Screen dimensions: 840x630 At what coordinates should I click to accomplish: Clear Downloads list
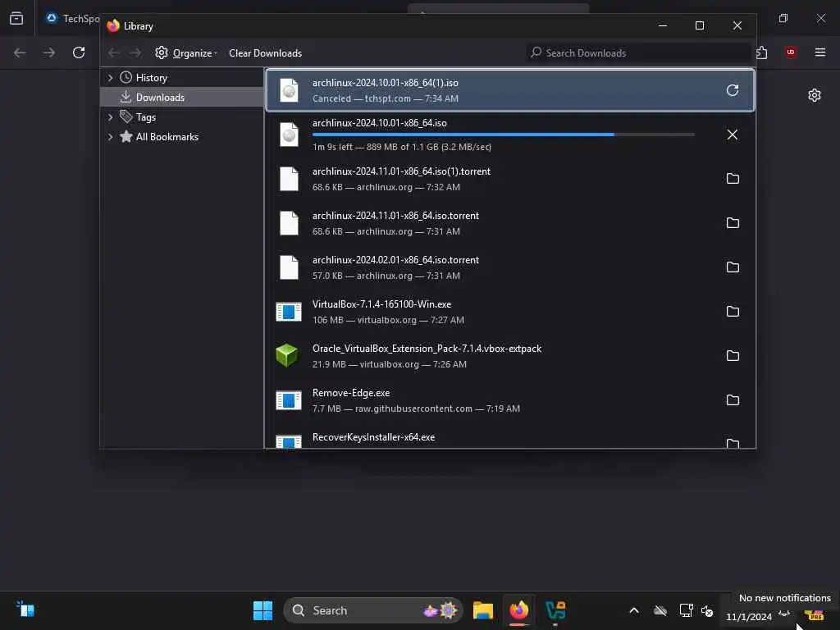click(x=265, y=53)
